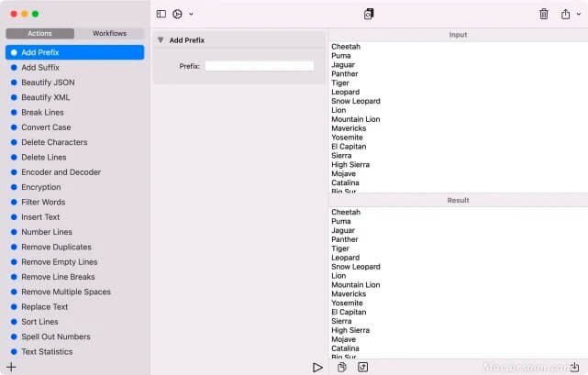Select the Encryption action
This screenshot has height=375, width=588.
74,187
